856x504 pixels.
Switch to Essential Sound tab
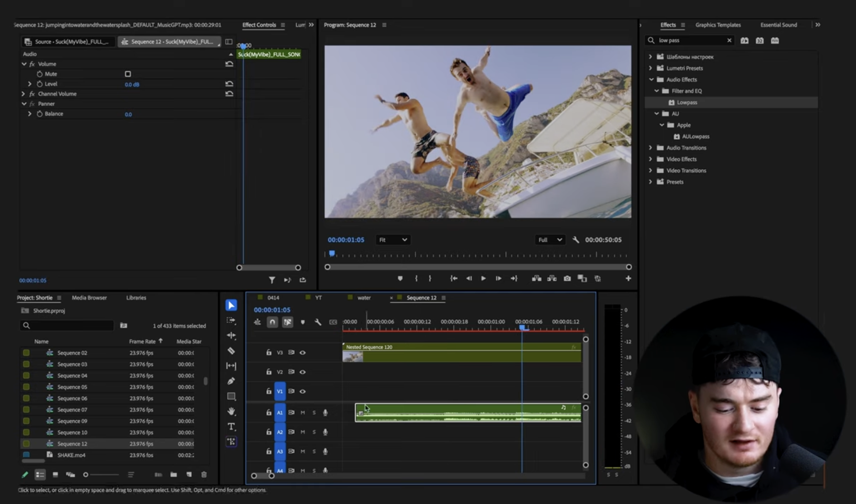tap(778, 25)
